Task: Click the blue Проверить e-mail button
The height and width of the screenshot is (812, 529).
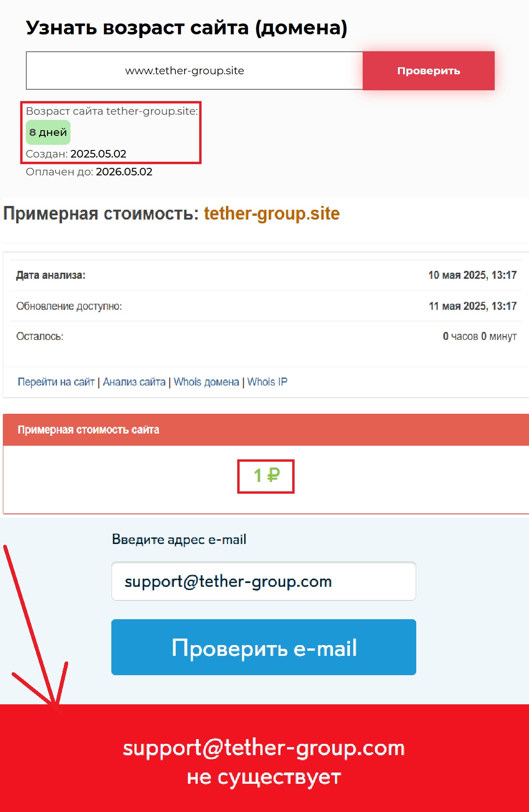Action: 264,647
